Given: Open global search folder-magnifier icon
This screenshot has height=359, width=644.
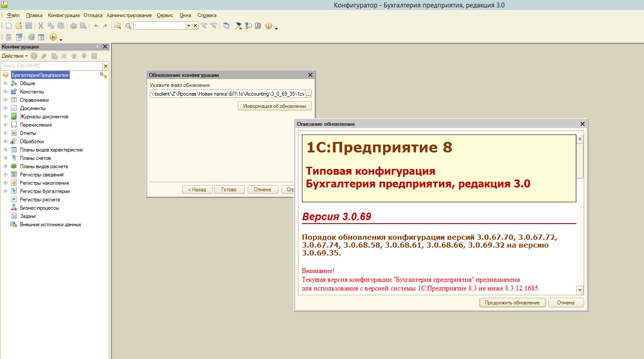Looking at the screenshot, I should click(x=118, y=26).
